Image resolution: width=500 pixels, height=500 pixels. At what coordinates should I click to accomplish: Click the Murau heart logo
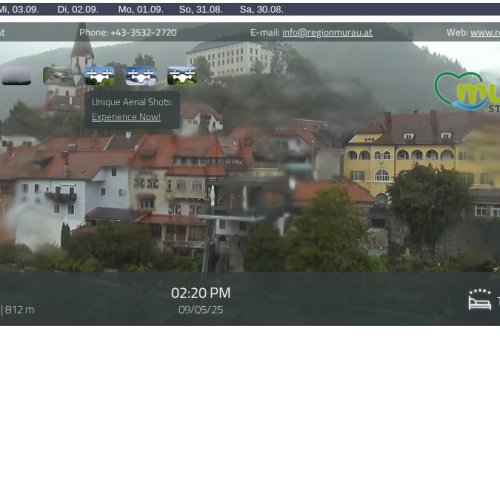(467, 91)
